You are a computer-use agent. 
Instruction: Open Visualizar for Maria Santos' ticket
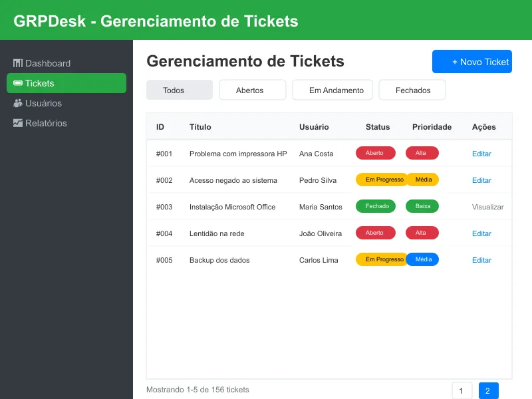click(487, 207)
